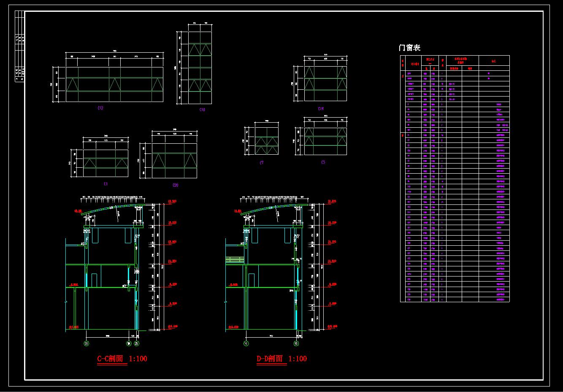Select the C1 window elevation drawing
This screenshot has height=392, width=563.
[106, 163]
